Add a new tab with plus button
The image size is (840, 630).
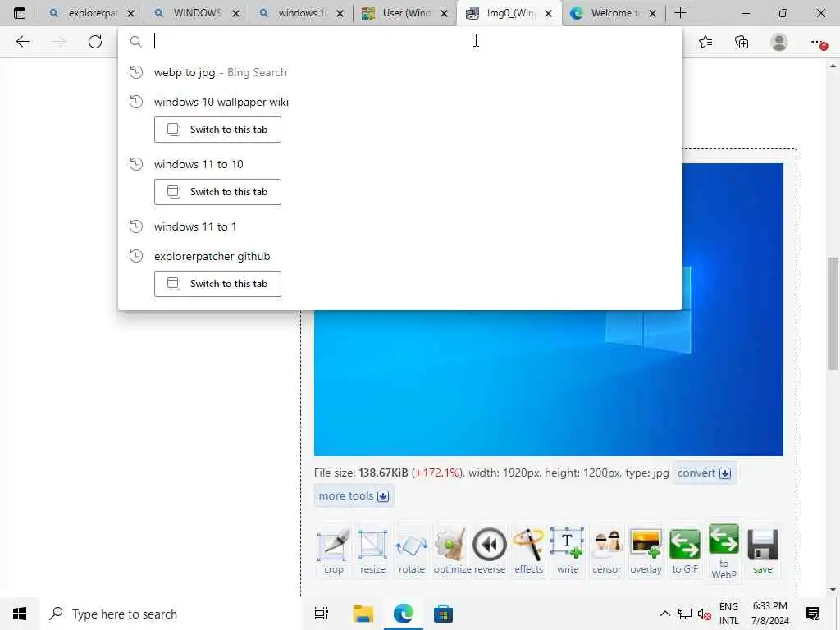[680, 13]
